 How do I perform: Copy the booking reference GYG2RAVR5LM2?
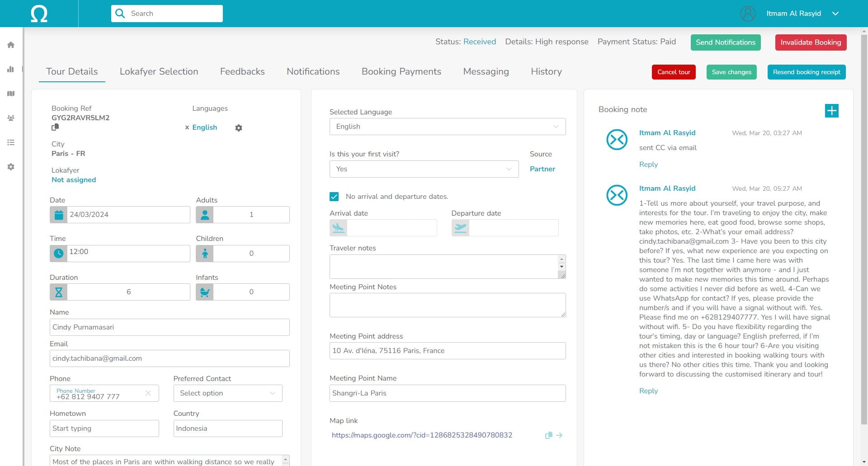(55, 127)
